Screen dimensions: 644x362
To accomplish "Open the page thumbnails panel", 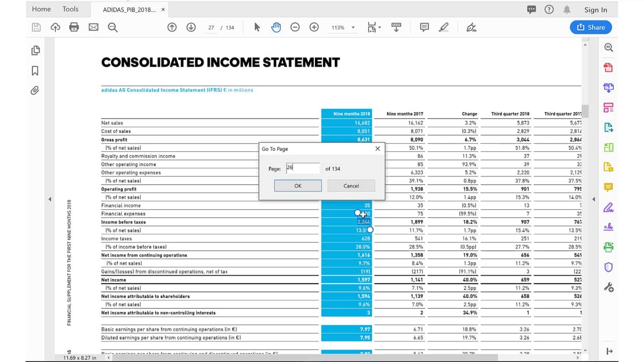I will tap(35, 50).
